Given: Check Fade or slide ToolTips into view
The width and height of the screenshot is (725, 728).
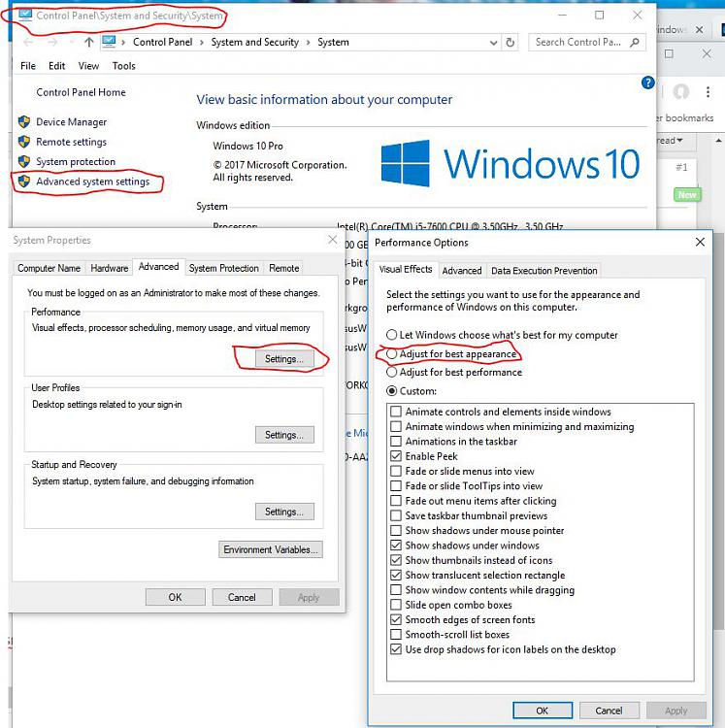Looking at the screenshot, I should [x=396, y=485].
